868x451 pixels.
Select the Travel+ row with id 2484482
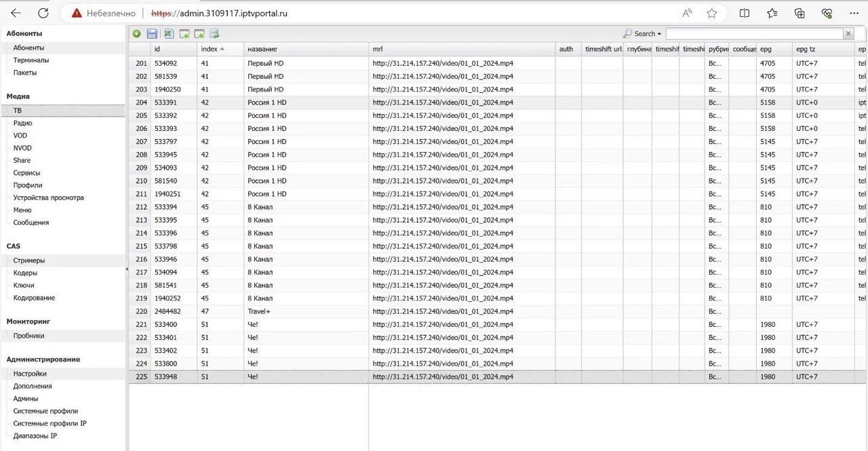(x=259, y=311)
